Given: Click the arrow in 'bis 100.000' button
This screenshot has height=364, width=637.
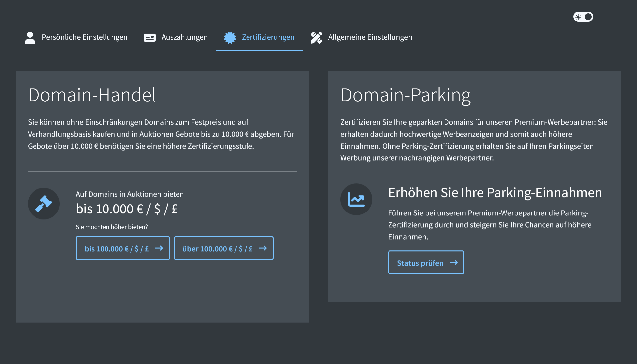Looking at the screenshot, I should (x=159, y=248).
